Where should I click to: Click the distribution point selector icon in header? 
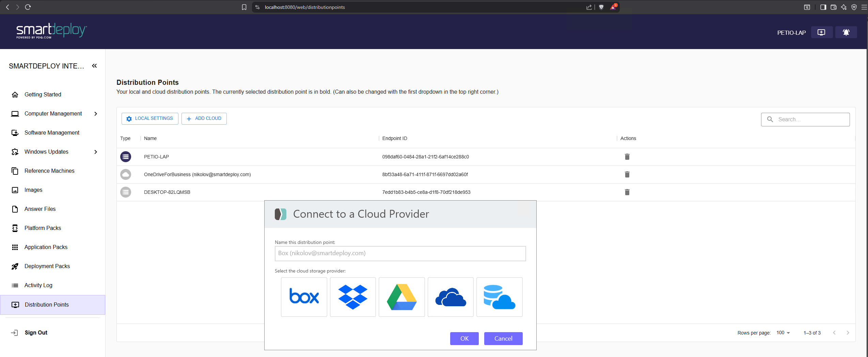click(x=821, y=32)
